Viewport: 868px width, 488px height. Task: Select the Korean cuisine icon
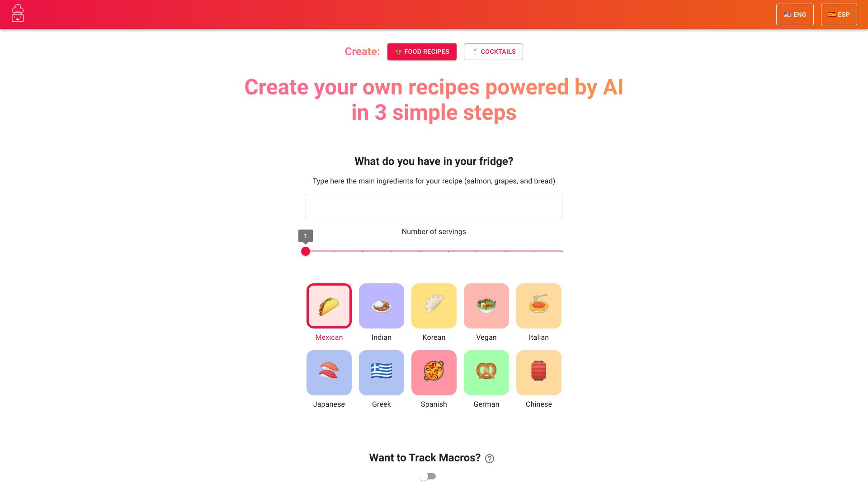coord(434,305)
